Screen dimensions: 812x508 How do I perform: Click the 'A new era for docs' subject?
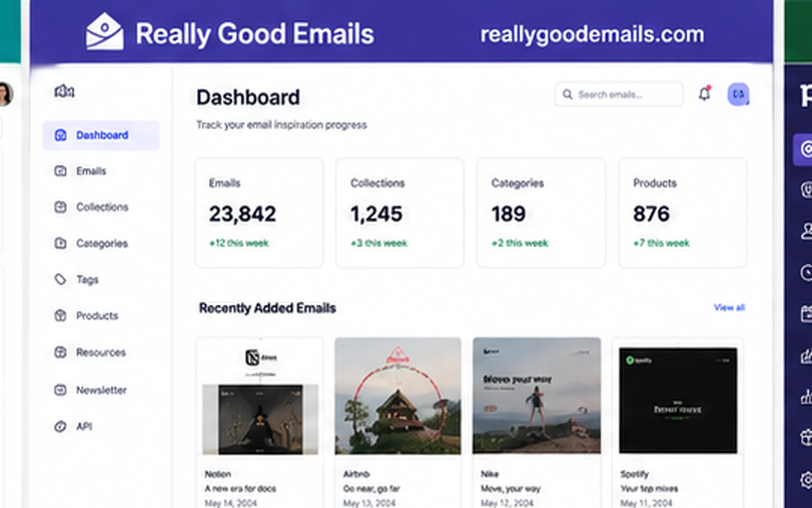coord(240,489)
